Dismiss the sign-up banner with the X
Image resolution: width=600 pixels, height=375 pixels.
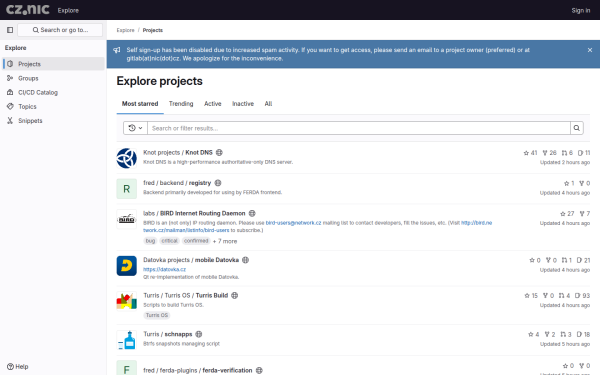(590, 50)
